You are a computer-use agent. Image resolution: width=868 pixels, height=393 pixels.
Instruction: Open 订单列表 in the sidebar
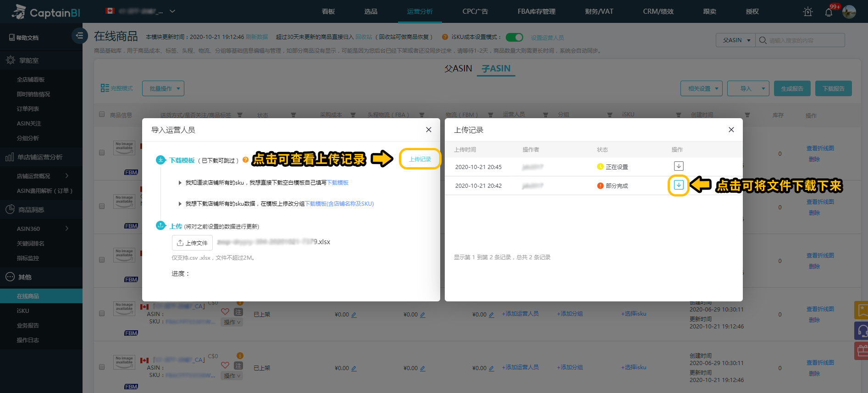(28, 109)
